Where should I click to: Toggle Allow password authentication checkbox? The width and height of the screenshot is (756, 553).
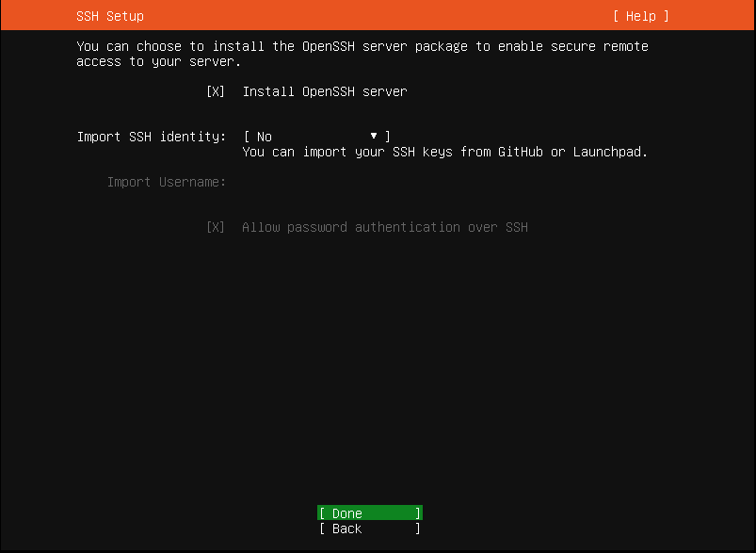coord(215,227)
